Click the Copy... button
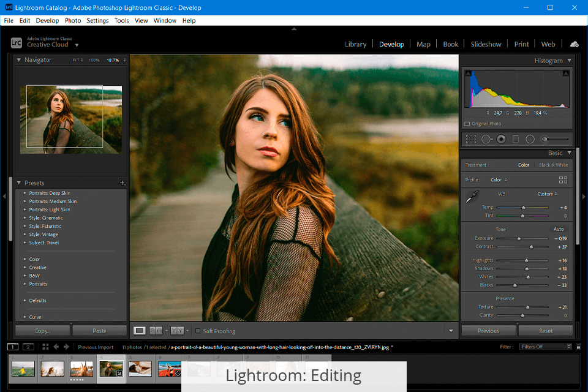Viewport: 588px width, 392px height. pos(42,331)
